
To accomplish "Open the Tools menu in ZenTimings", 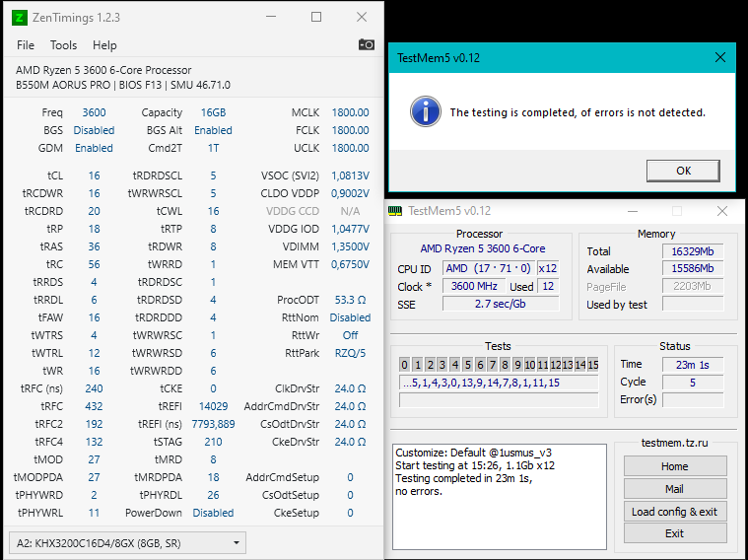I will click(63, 45).
